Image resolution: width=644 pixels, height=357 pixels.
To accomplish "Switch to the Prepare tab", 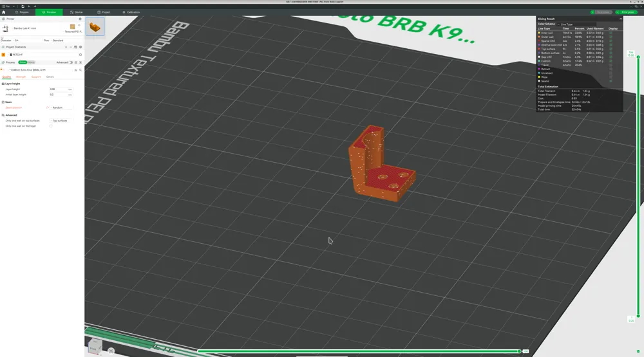I will pyautogui.click(x=22, y=12).
